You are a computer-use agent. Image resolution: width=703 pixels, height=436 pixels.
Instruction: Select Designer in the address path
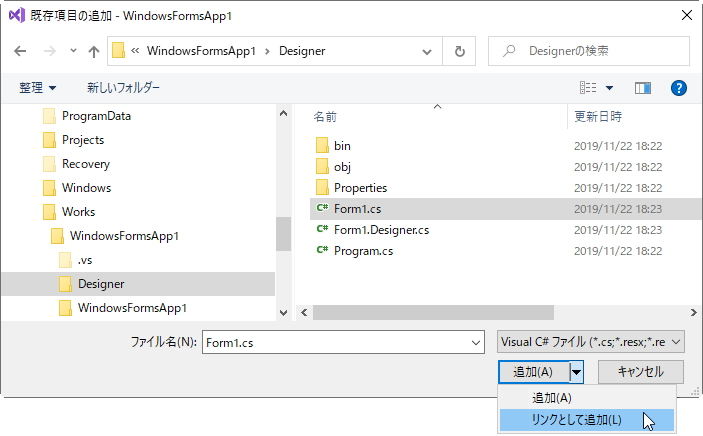[x=302, y=51]
